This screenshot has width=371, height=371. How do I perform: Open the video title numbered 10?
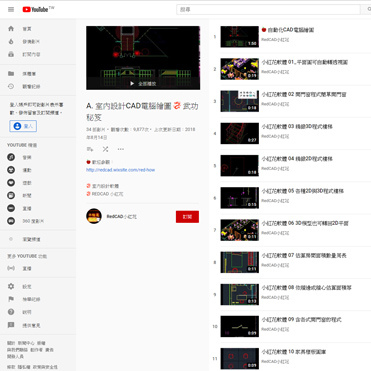coord(294,352)
